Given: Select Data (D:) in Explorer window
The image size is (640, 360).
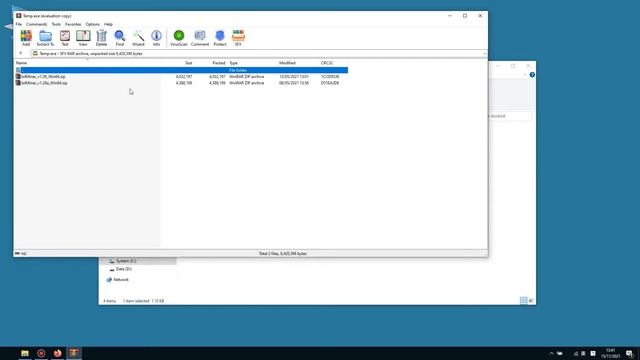Looking at the screenshot, I should pyautogui.click(x=123, y=269).
